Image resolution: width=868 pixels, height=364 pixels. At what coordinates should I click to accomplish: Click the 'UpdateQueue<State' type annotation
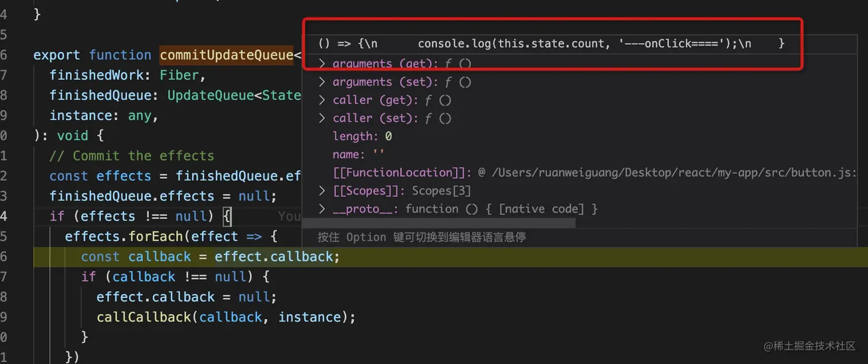(234, 95)
